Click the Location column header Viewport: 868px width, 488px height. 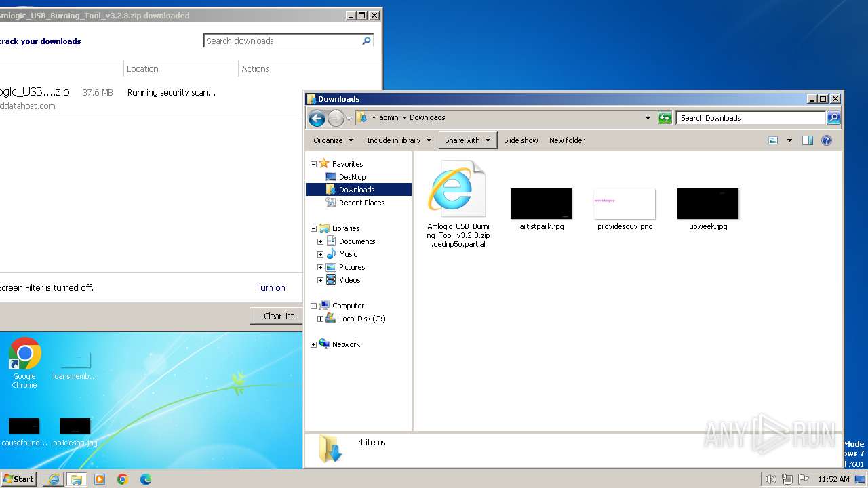click(142, 68)
